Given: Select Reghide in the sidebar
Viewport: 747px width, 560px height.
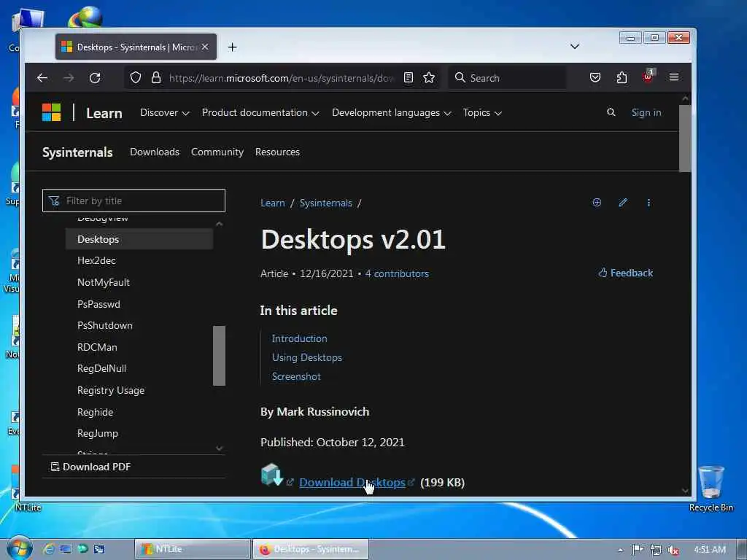Looking at the screenshot, I should tap(96, 412).
